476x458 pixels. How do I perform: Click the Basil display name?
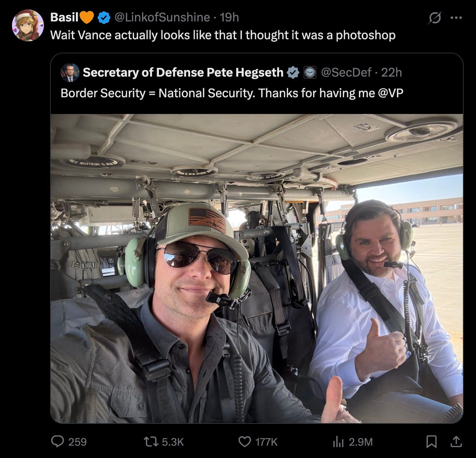point(65,17)
